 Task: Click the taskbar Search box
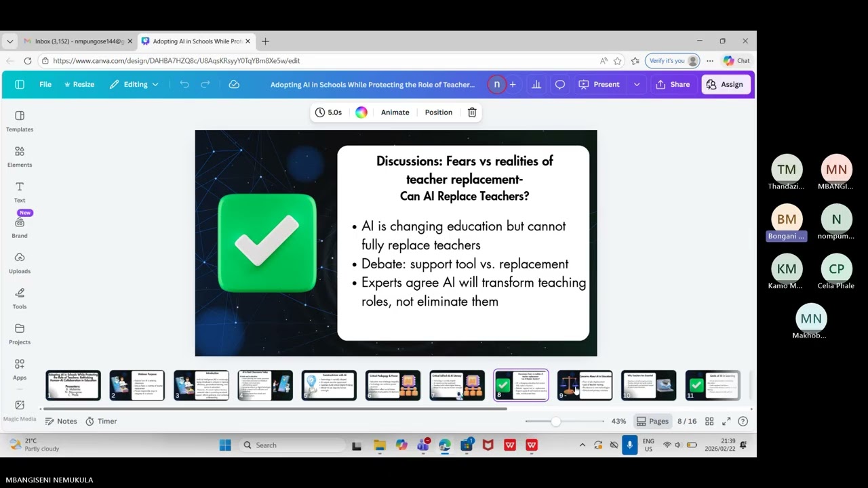click(294, 445)
